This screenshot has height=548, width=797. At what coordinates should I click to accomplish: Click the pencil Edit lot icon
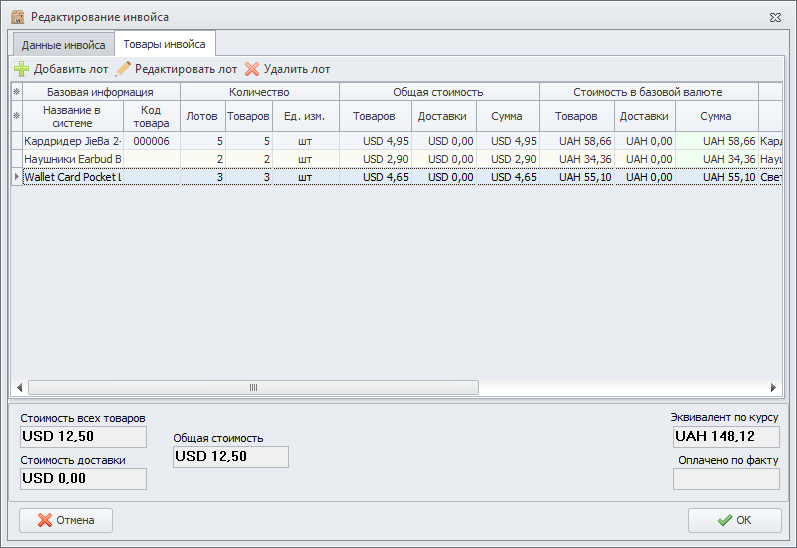pos(124,69)
